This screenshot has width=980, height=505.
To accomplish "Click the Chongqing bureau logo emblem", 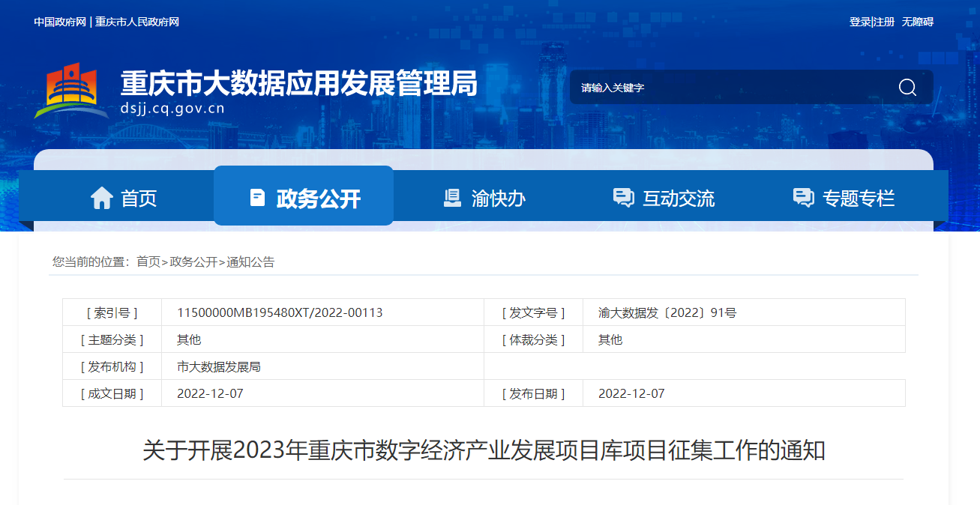I will (71, 91).
